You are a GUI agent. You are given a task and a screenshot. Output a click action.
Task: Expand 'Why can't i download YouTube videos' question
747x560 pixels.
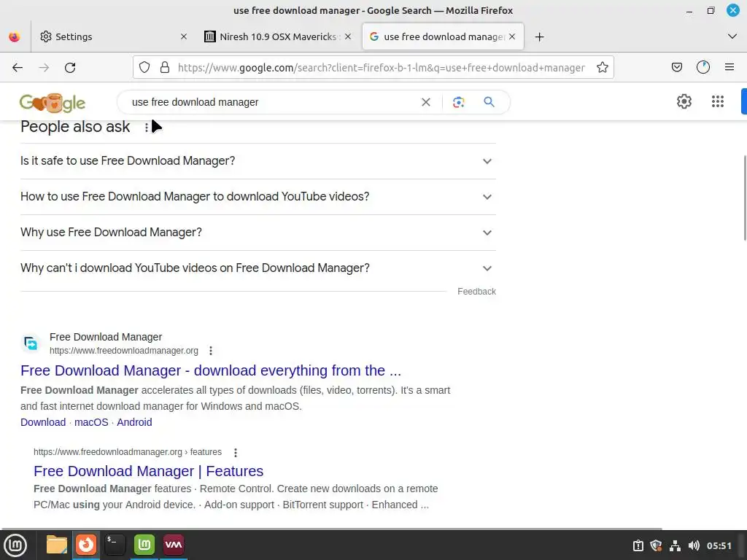tap(258, 268)
